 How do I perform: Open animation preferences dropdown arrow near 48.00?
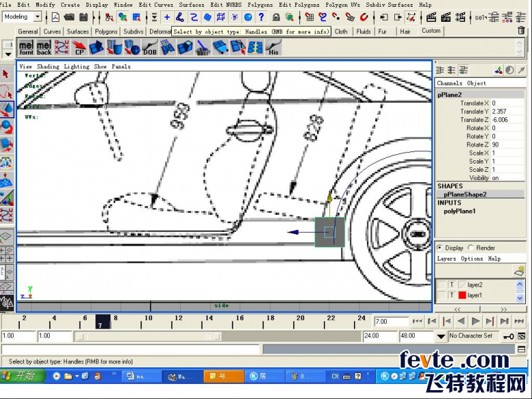[x=441, y=336]
